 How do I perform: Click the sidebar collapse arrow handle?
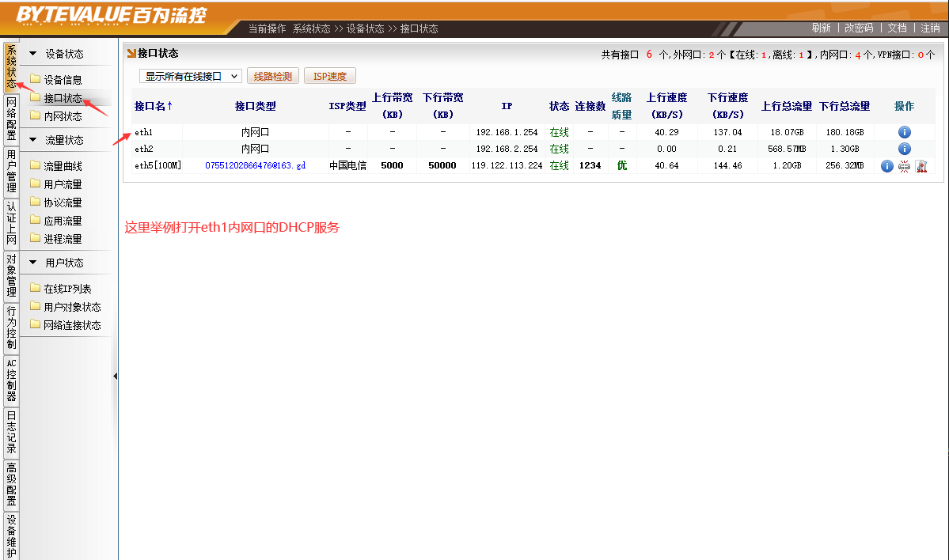[115, 376]
